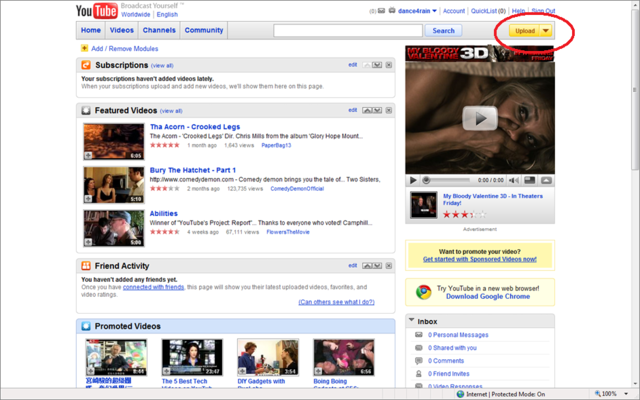Click Add / Remove Modules link
The height and width of the screenshot is (400, 640).
click(x=124, y=49)
